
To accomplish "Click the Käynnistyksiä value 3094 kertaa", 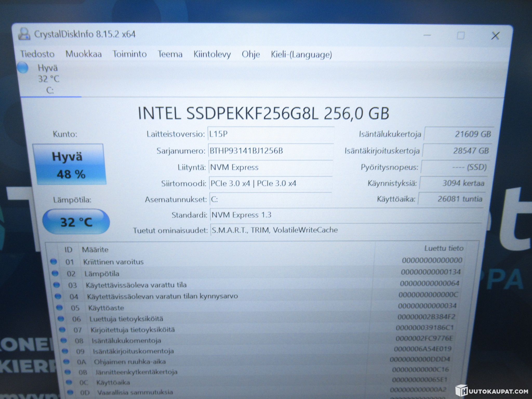I will click(x=453, y=183).
